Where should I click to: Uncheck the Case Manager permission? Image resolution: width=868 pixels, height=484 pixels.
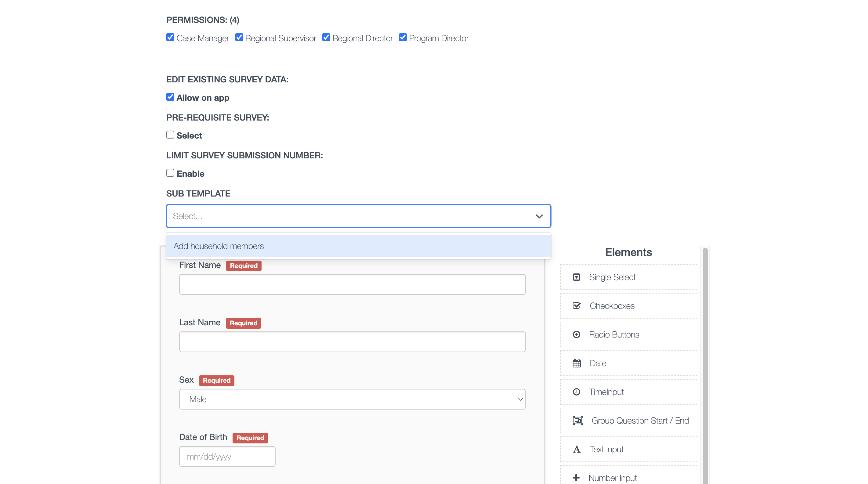170,38
